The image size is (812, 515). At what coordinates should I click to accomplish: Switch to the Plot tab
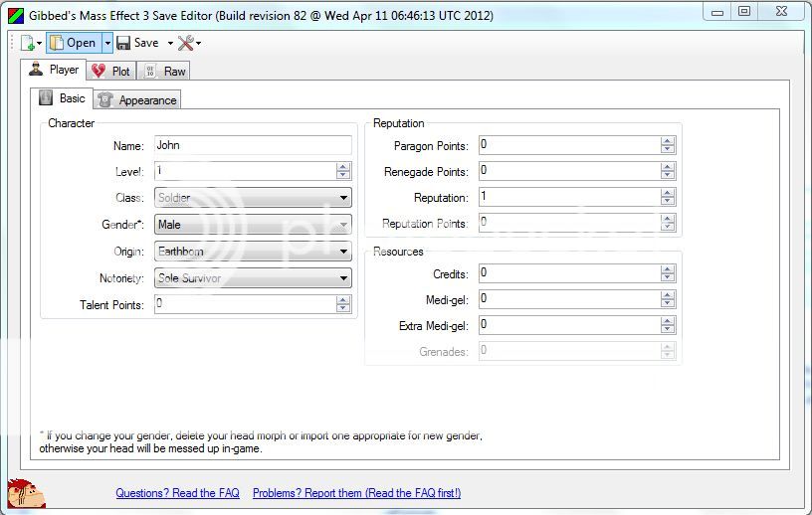point(111,72)
